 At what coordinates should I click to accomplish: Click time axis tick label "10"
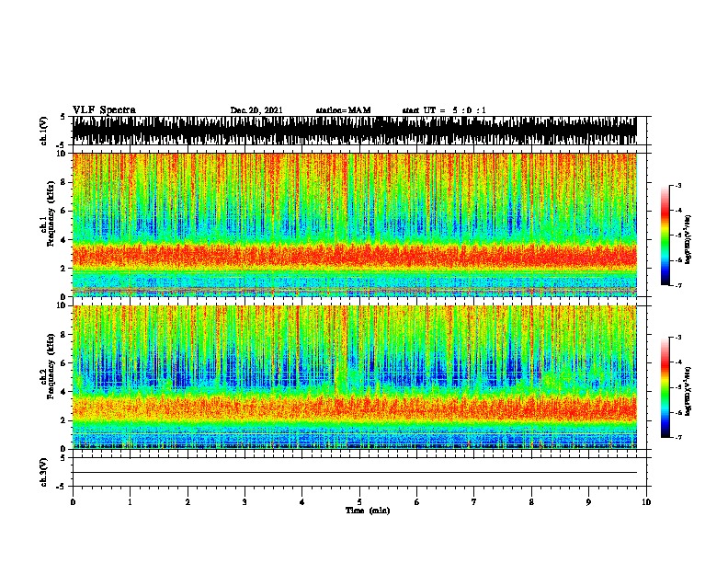(646, 502)
